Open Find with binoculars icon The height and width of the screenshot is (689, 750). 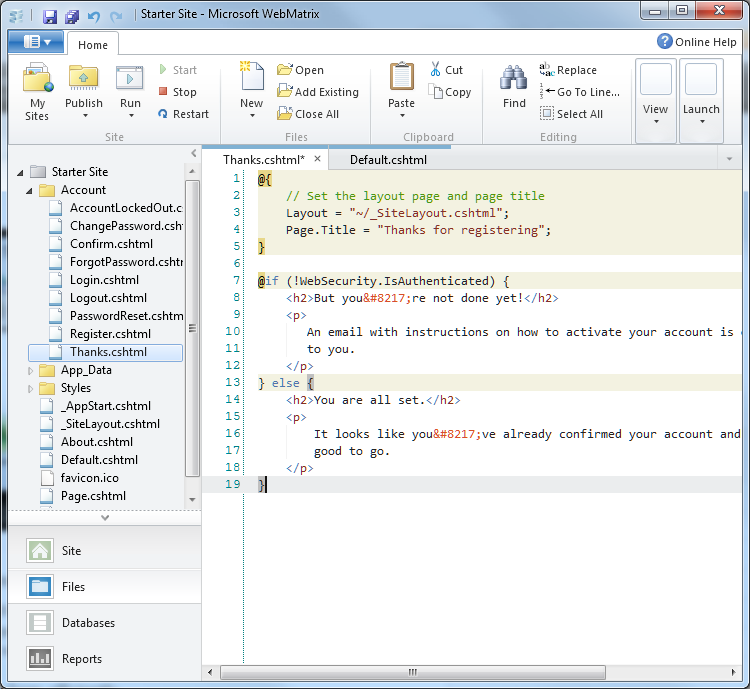pos(514,78)
